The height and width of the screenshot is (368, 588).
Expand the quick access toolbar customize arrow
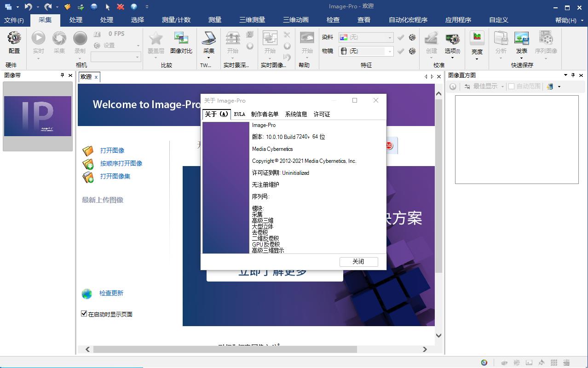[x=147, y=6]
